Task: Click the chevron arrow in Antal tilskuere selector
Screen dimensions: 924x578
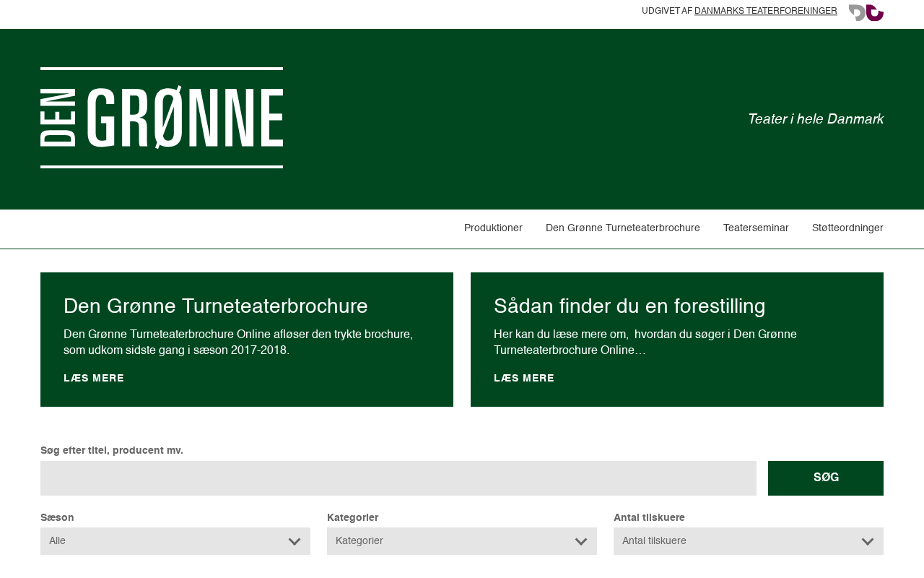Action: [x=868, y=542]
